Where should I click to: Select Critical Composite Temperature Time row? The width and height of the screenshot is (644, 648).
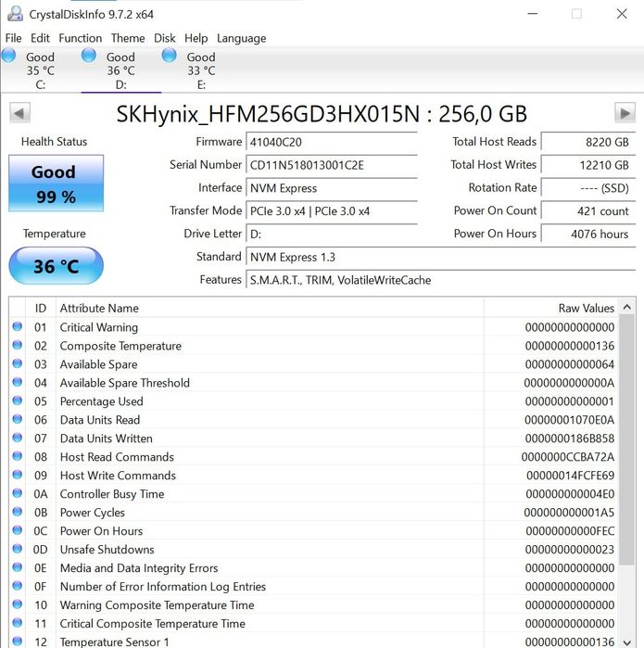pyautogui.click(x=313, y=623)
